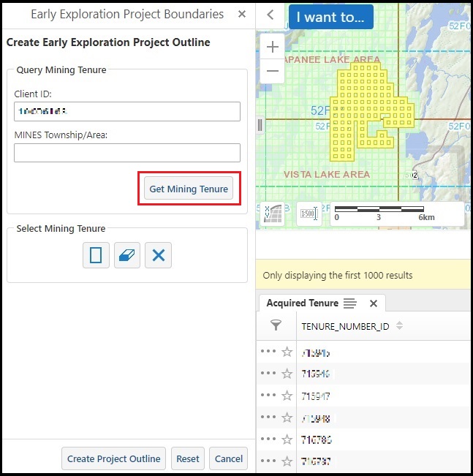Switch to the Acquired Tenure tab
473x476 pixels.
point(302,303)
